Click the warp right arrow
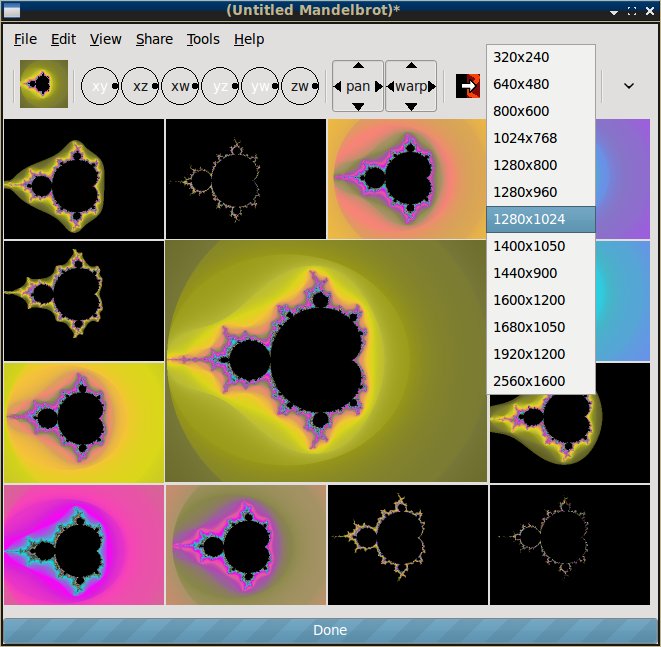The width and height of the screenshot is (661, 647). coord(432,86)
